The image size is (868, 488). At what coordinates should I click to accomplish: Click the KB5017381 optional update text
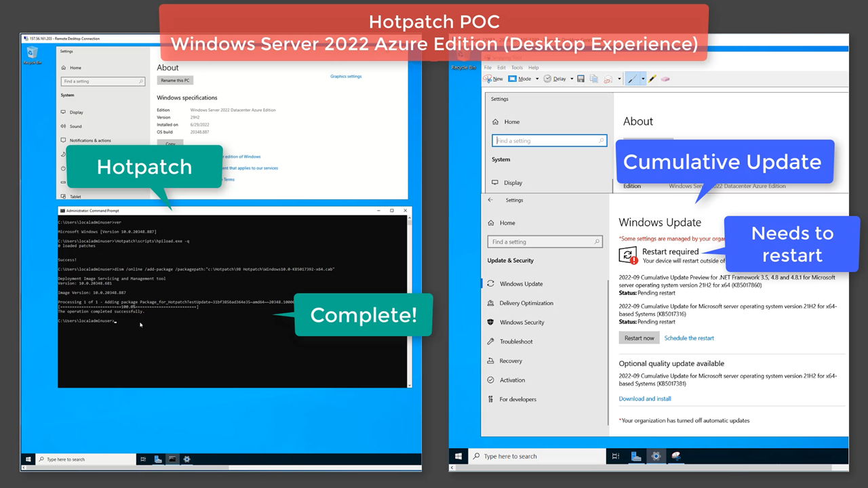pyautogui.click(x=728, y=380)
